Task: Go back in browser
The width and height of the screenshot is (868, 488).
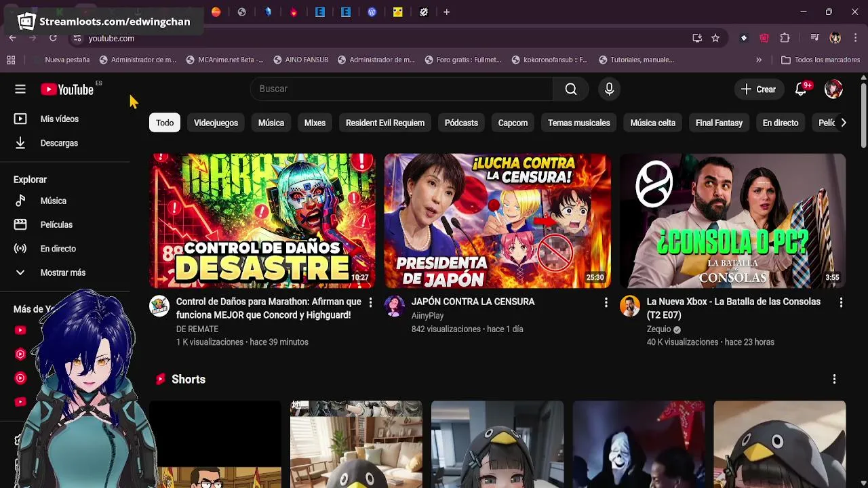Action: [12, 38]
